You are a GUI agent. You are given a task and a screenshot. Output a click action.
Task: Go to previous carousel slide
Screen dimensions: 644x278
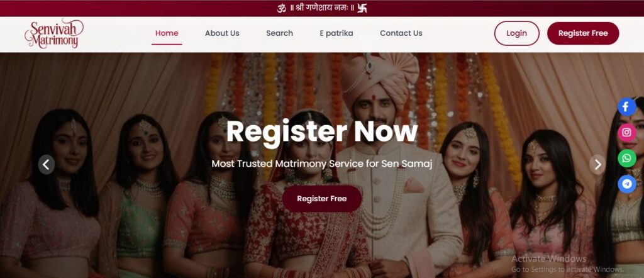point(47,165)
